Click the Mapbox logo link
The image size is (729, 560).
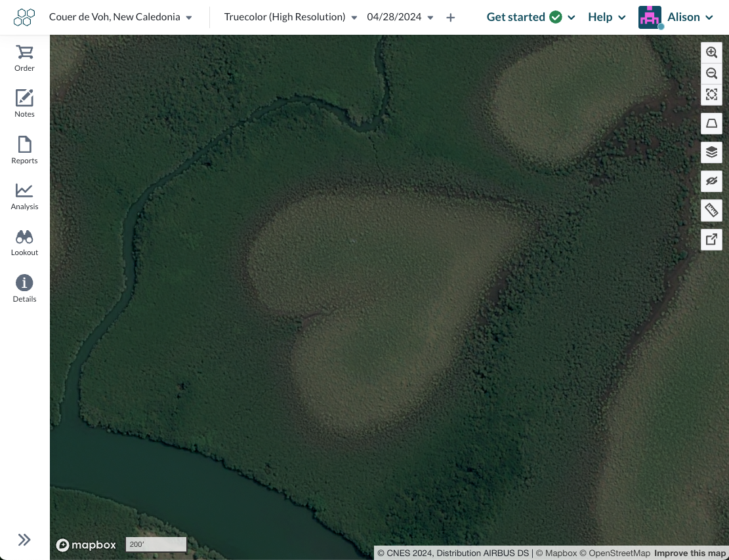tap(86, 545)
